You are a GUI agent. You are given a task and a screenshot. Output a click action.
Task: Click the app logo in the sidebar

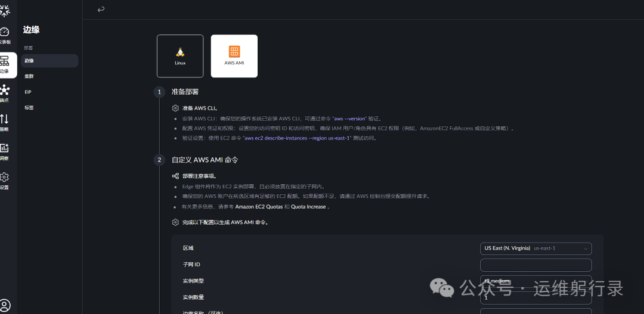[x=4, y=11]
